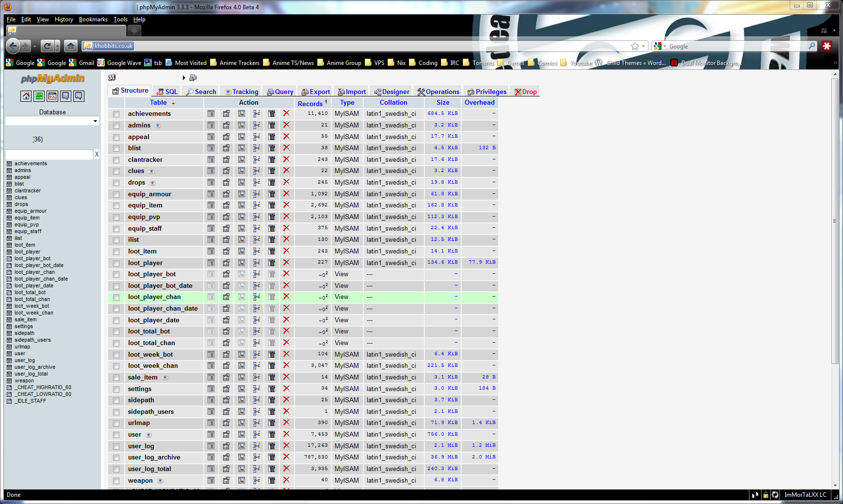
Task: Empty the user_log table via trash icon
Action: [272, 446]
